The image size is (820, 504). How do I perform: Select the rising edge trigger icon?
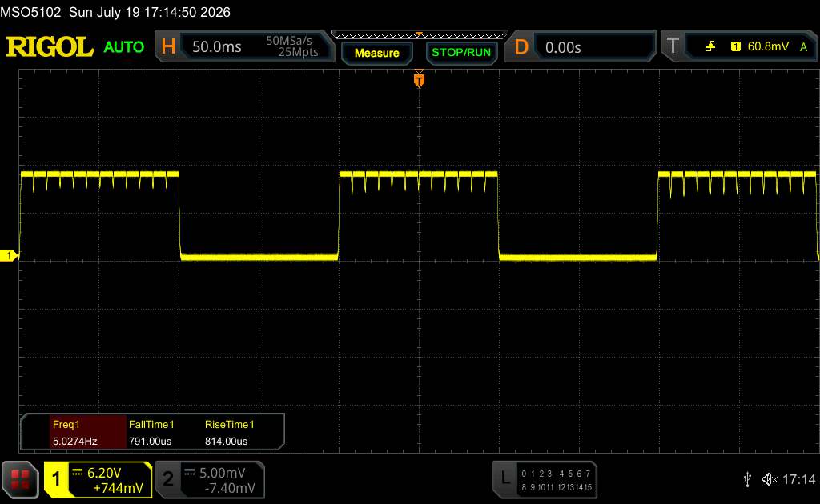point(710,46)
